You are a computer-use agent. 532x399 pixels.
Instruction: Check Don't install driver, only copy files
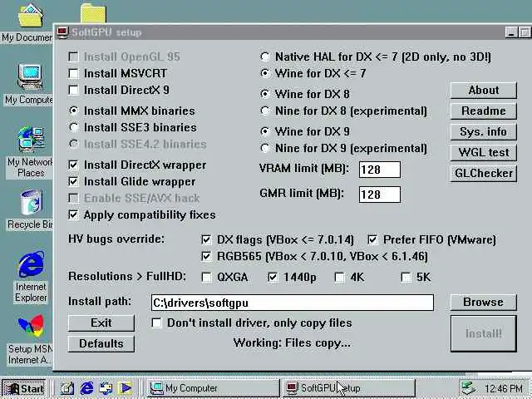pos(156,323)
